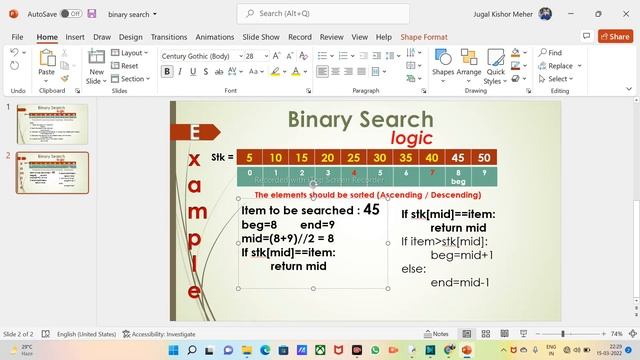This screenshot has height=360, width=640.
Task: Increase font size with larger A icon
Action: 276,56
